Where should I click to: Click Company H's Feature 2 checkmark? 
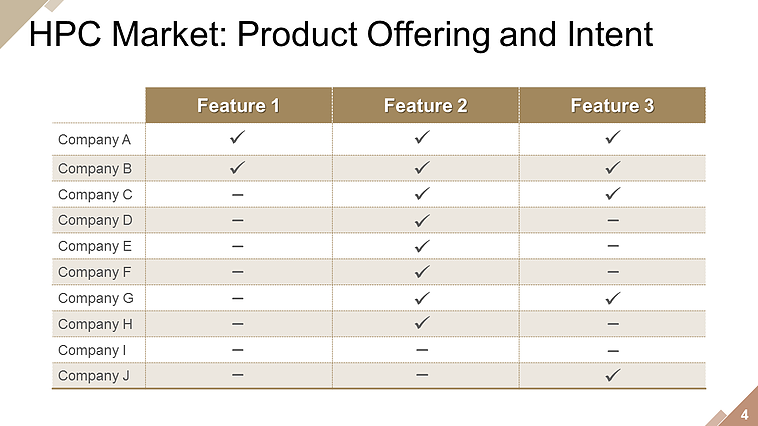424,323
